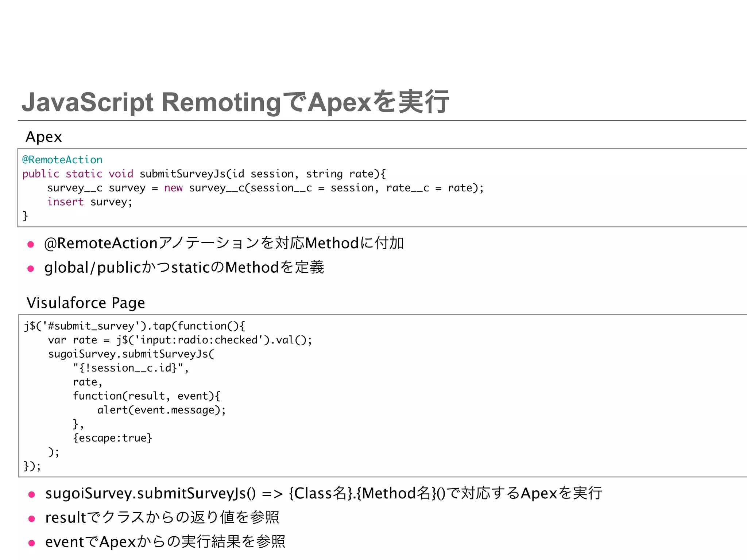
Task: Click the line "j$('#submit_survey').tap(function(){"
Action: 135,326
